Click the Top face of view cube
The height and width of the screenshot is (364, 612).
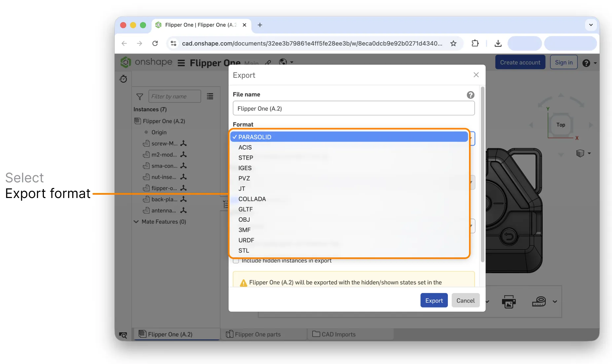pos(560,125)
